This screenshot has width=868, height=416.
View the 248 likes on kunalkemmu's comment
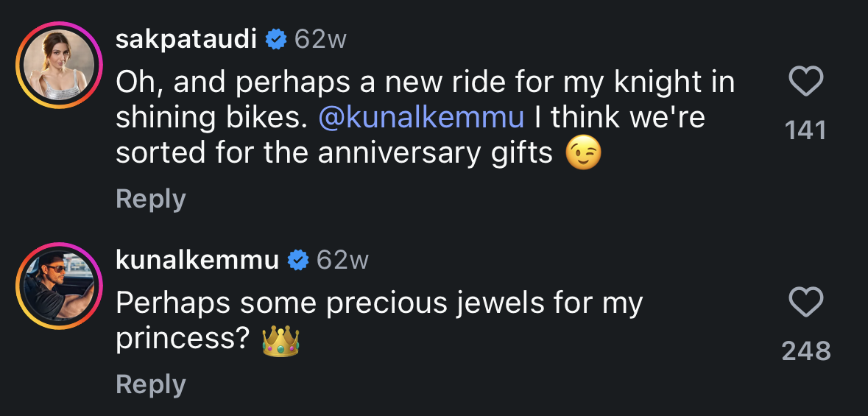point(805,351)
